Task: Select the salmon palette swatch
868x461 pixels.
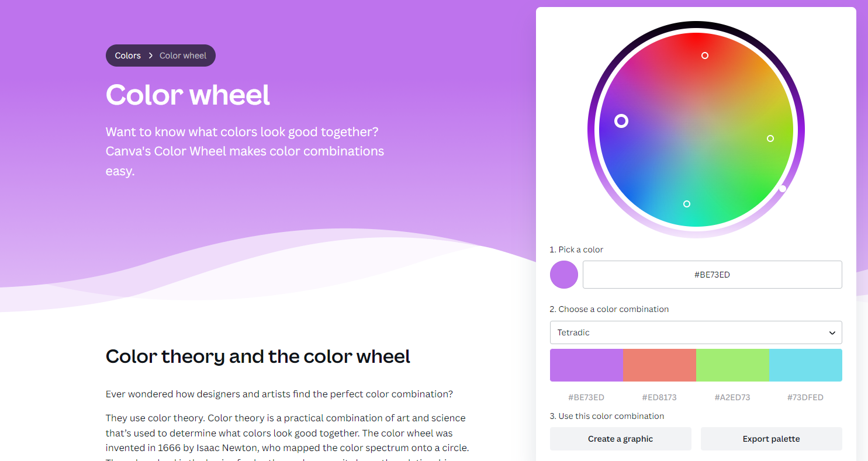Action: (x=659, y=365)
